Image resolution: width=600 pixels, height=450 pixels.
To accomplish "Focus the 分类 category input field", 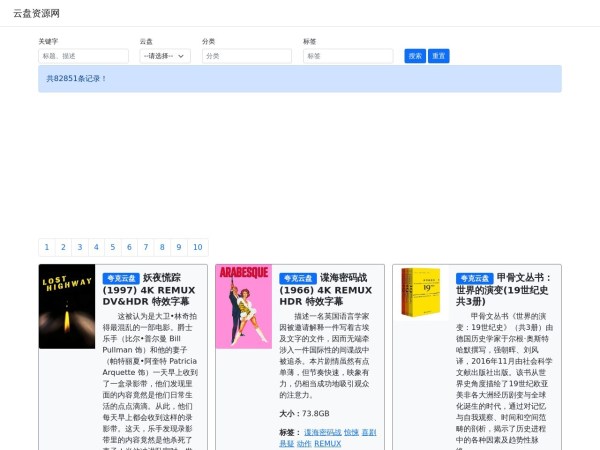I will coord(247,56).
